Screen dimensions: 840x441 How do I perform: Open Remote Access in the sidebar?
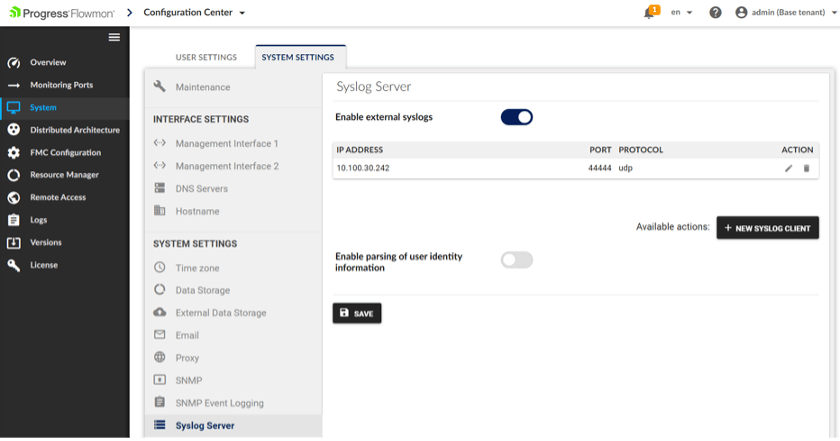(57, 197)
